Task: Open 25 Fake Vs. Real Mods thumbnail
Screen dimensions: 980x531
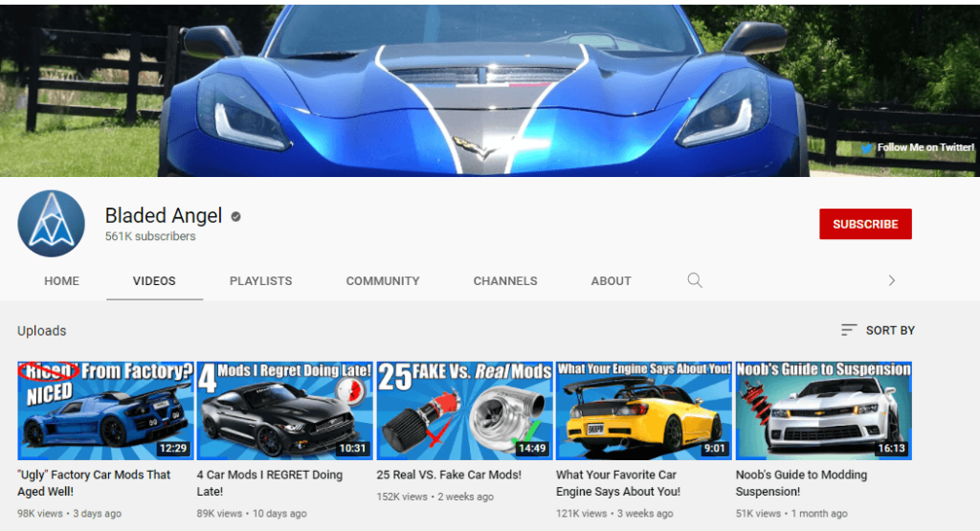Action: (464, 410)
